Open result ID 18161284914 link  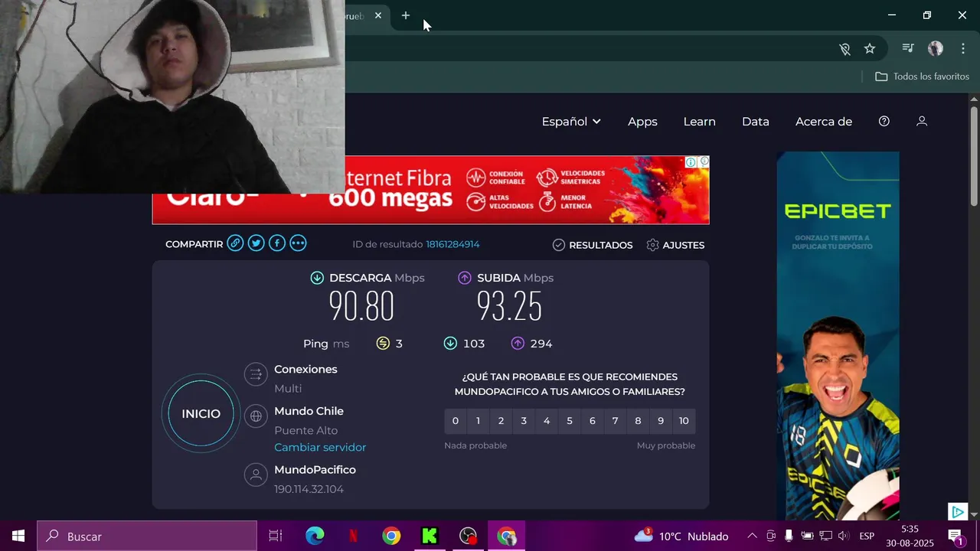[452, 244]
